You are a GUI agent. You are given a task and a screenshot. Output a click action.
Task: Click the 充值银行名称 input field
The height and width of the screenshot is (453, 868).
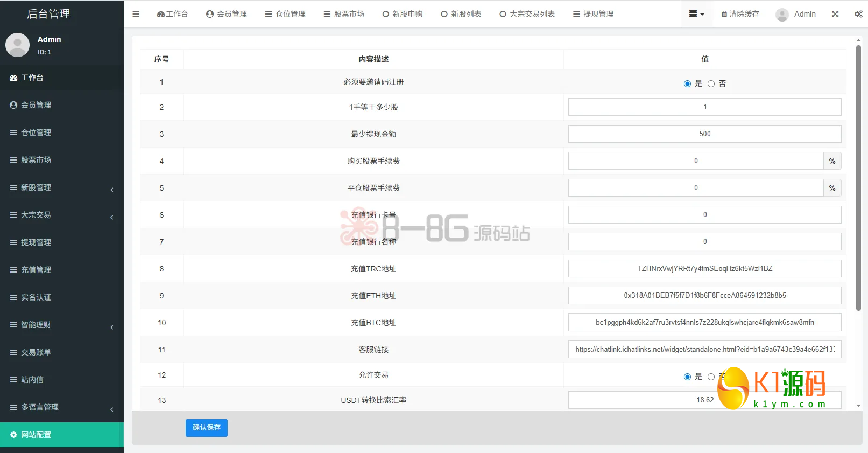pos(705,241)
